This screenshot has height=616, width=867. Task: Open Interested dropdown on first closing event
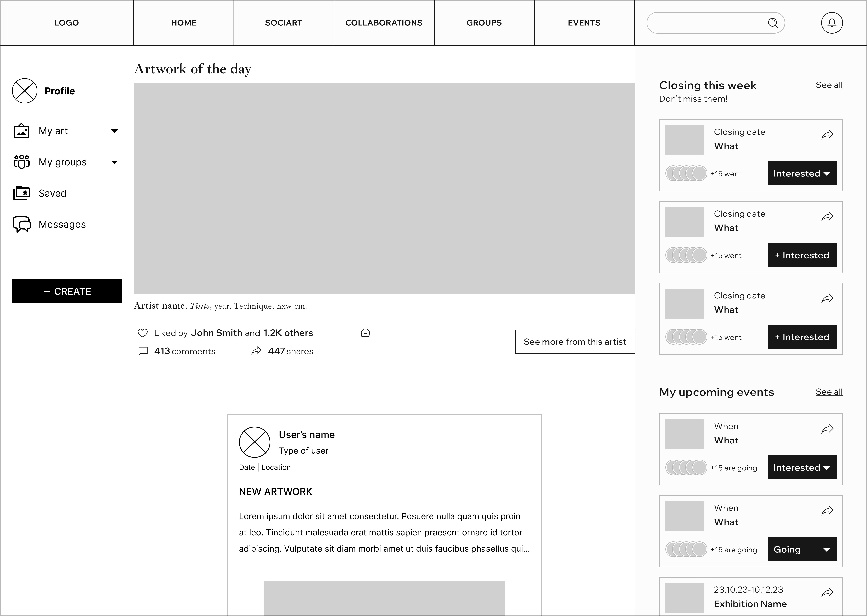802,173
